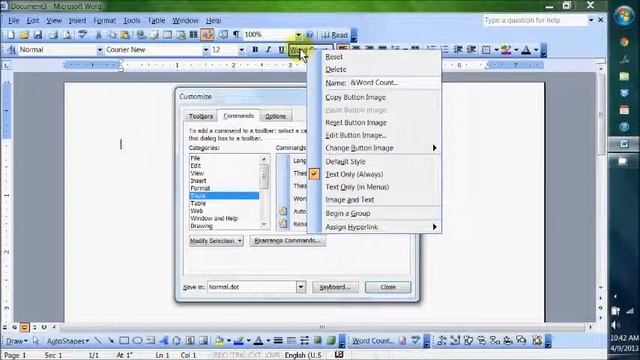Viewport: 640px width, 360px height.
Task: Open the Save in Normal.dot dropdown
Action: 301,287
